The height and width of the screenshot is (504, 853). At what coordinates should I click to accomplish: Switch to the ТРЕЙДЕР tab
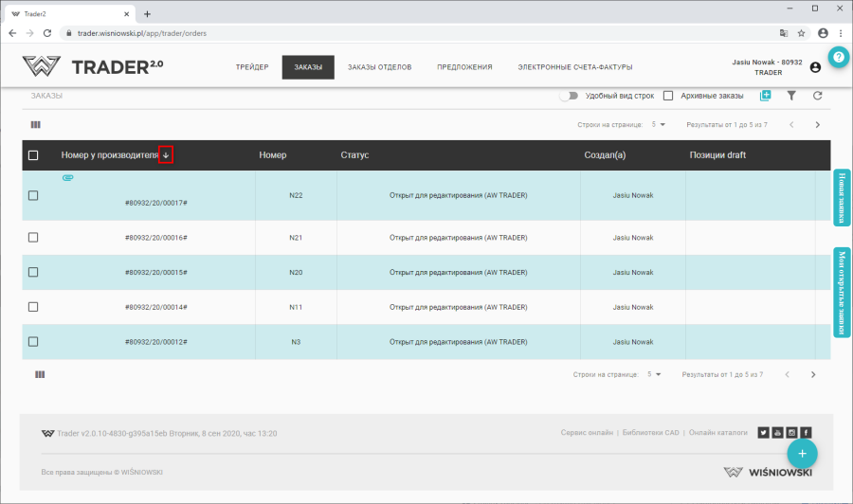pyautogui.click(x=252, y=67)
